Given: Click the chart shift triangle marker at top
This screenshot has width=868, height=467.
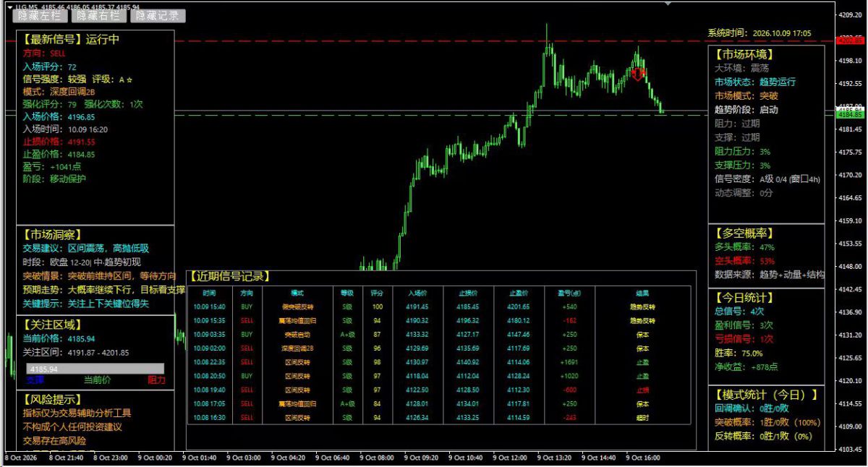Looking at the screenshot, I should point(668,3).
